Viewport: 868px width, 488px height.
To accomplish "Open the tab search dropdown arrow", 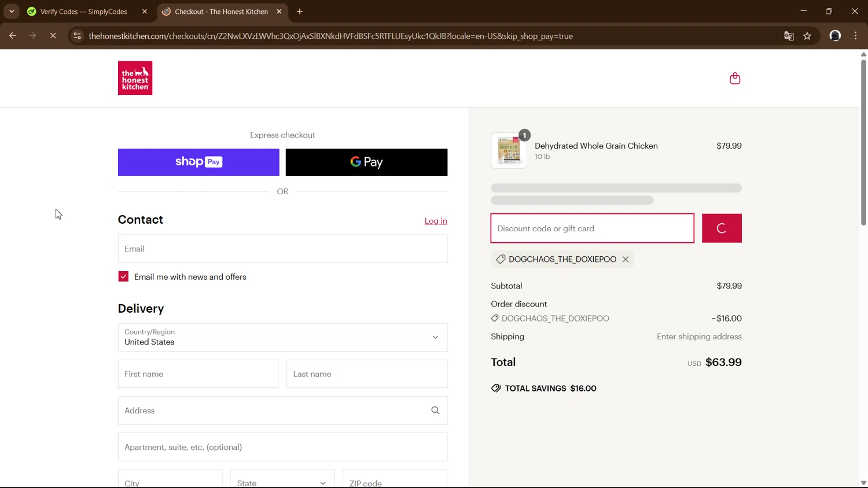I will coord(12,12).
